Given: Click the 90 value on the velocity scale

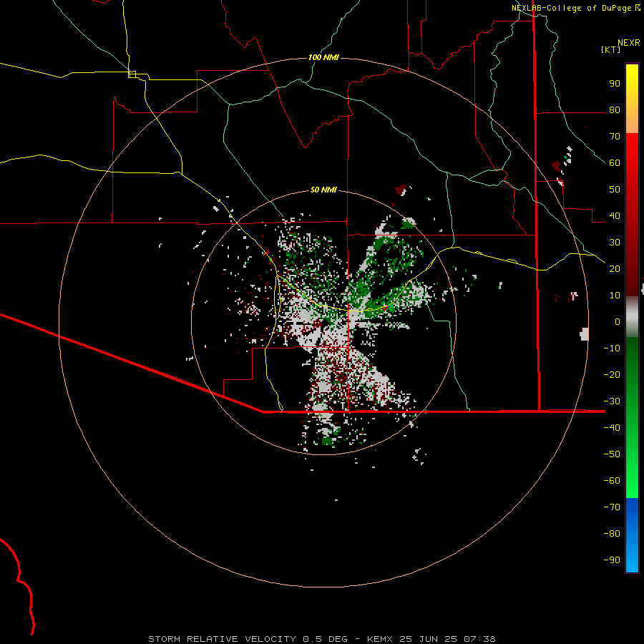Looking at the screenshot, I should pyautogui.click(x=615, y=84).
